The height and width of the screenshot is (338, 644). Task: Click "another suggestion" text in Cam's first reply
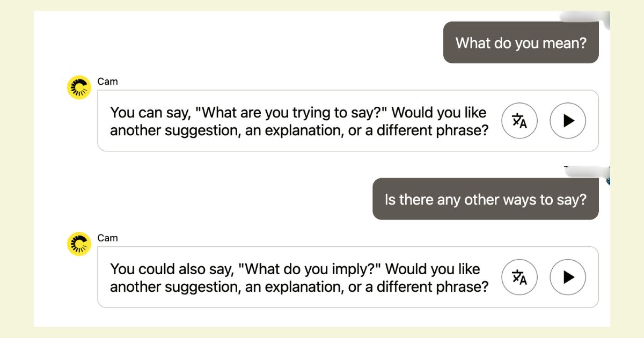coord(174,131)
